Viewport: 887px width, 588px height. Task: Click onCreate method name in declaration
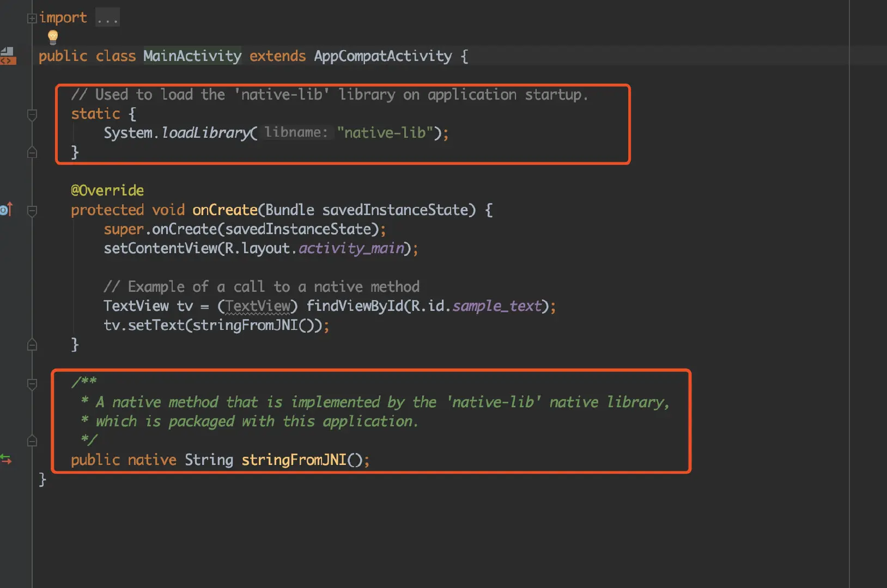point(225,210)
